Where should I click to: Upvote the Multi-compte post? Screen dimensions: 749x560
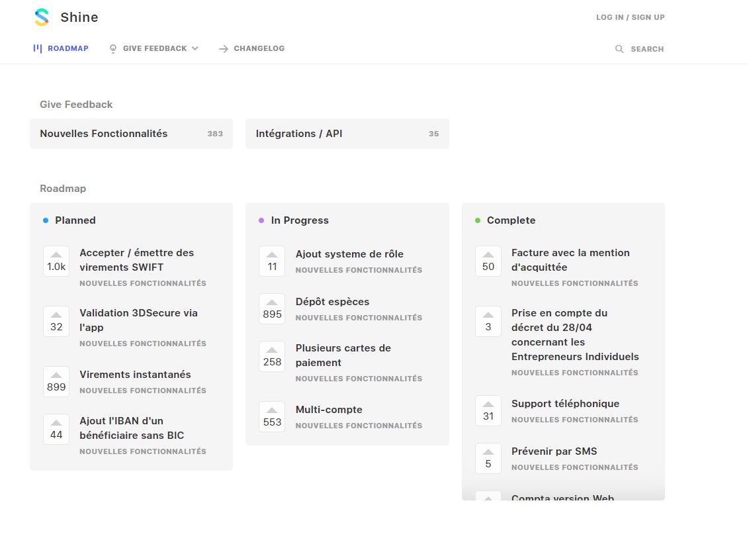point(272,416)
